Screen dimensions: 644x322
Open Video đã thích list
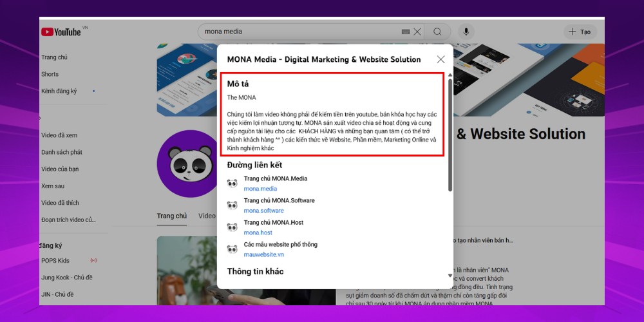click(60, 203)
